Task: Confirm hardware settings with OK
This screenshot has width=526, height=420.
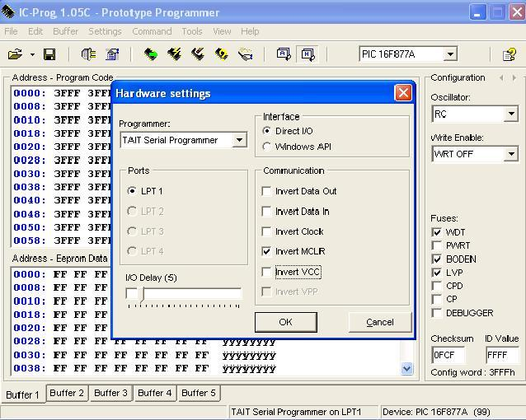Action: click(x=286, y=322)
